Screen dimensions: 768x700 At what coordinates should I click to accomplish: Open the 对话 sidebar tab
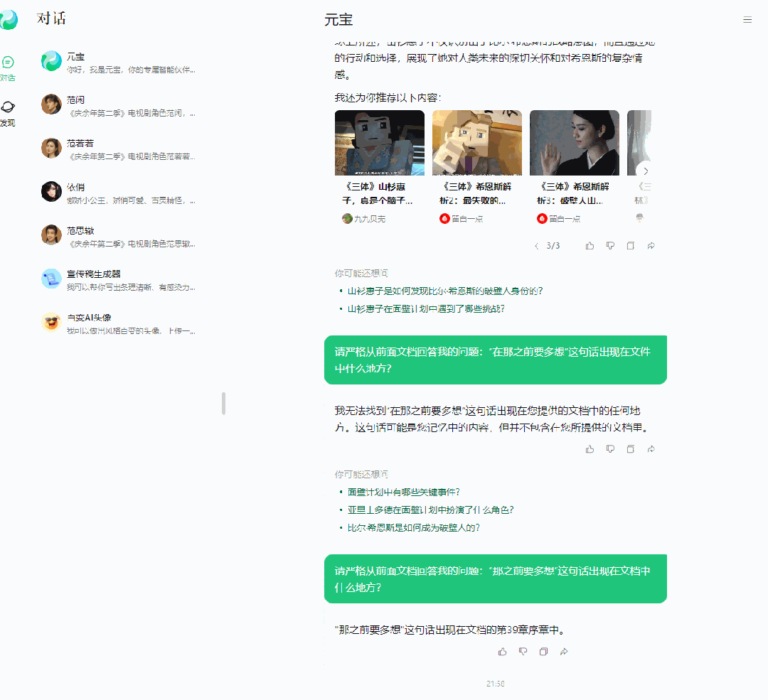point(7,68)
